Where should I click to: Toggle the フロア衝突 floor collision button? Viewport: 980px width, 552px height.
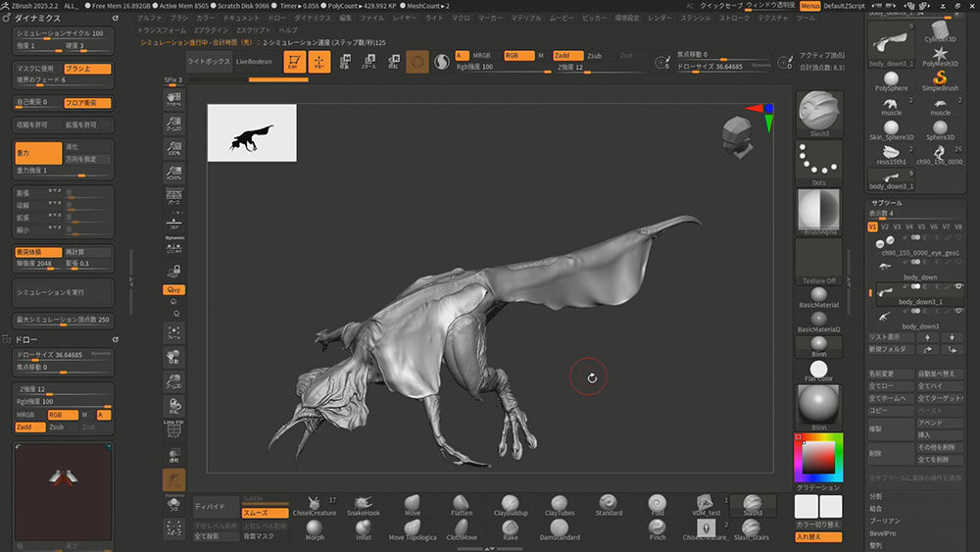pos(87,103)
